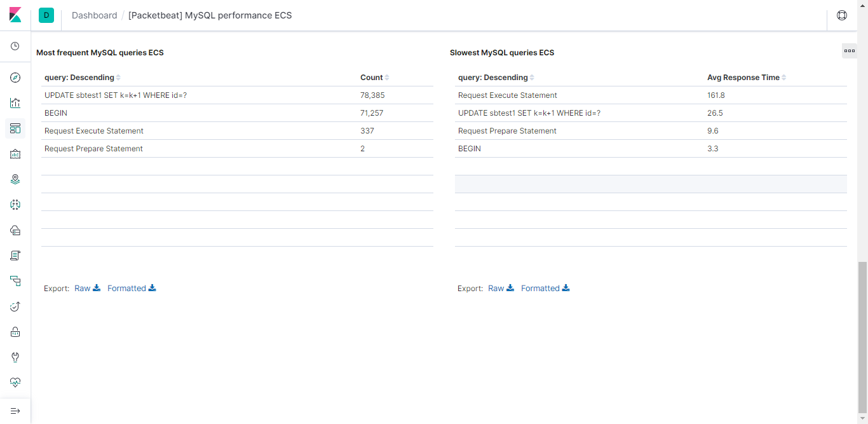Open APM sidebar icon
The width and height of the screenshot is (868, 424).
[15, 281]
